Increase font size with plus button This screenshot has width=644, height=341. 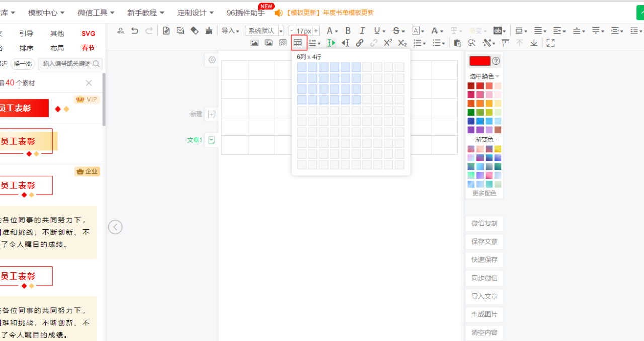tap(316, 31)
